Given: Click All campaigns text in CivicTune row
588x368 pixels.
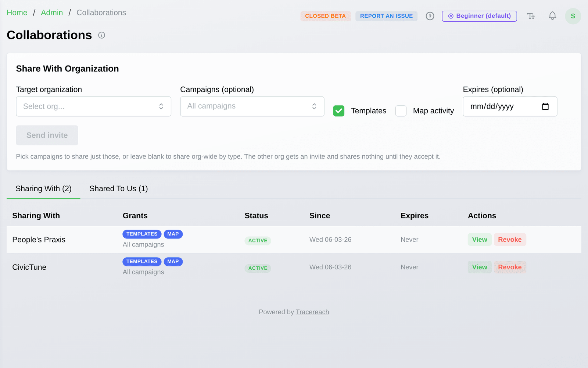Looking at the screenshot, I should click(143, 272).
